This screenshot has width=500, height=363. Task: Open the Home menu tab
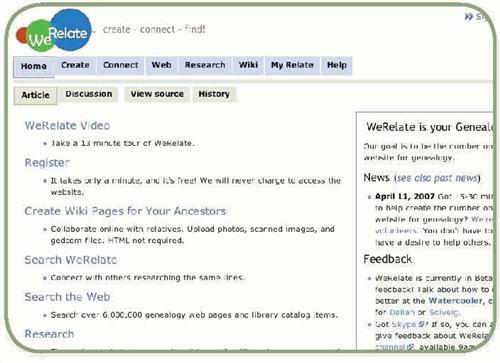click(34, 66)
